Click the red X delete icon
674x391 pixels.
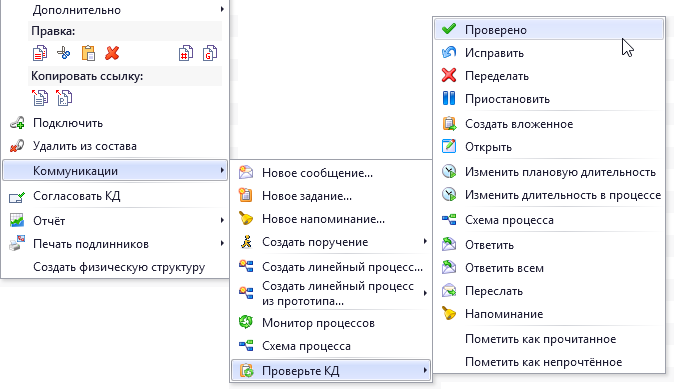(x=112, y=53)
